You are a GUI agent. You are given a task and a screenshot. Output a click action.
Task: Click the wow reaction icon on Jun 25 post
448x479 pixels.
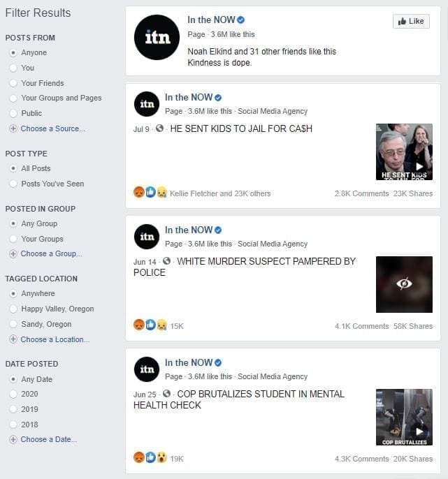pos(161,457)
